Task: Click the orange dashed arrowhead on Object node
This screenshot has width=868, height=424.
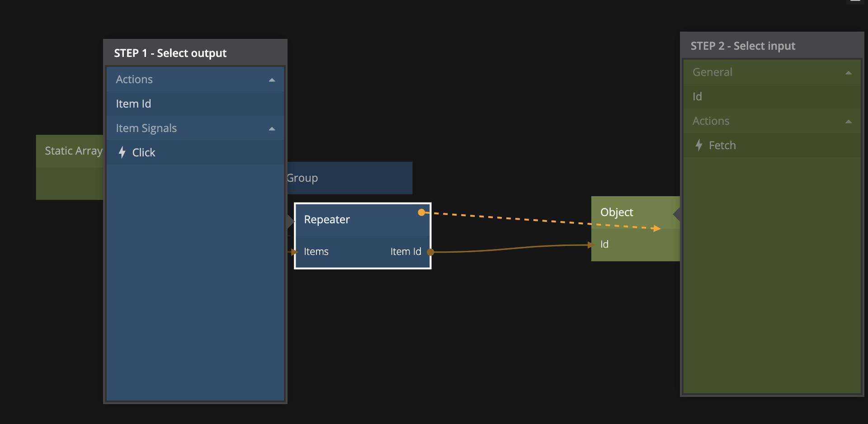Action: pos(656,229)
